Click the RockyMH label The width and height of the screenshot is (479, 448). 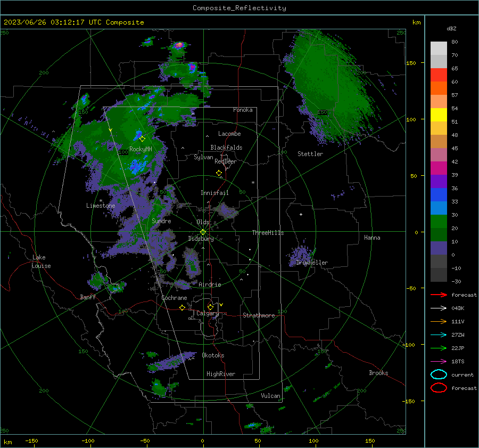(141, 149)
